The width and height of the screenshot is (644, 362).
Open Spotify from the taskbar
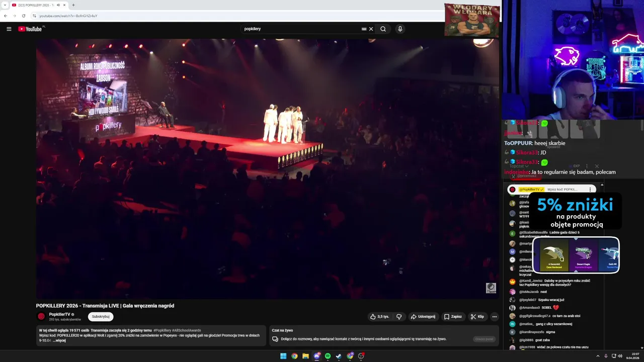click(328, 356)
